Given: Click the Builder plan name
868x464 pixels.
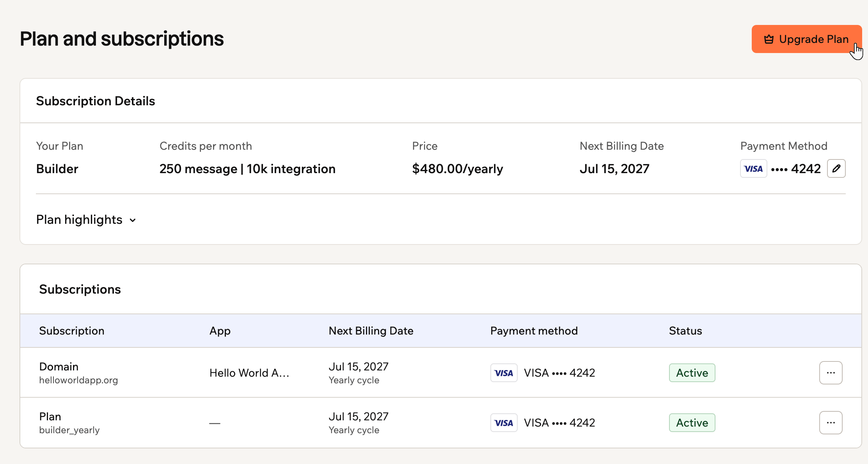Looking at the screenshot, I should pos(57,169).
